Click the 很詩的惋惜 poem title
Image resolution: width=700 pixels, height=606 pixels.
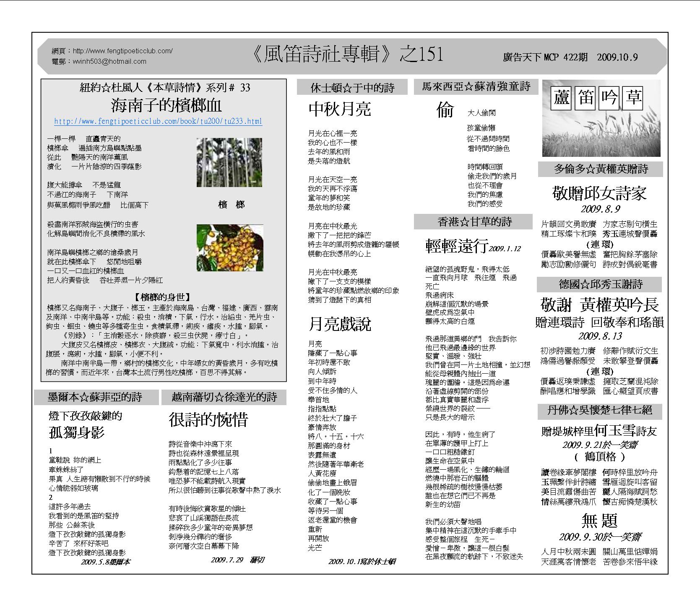(208, 419)
